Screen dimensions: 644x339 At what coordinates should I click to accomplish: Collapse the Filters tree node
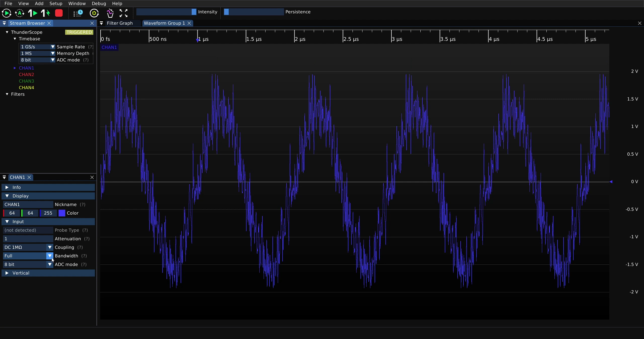click(7, 94)
